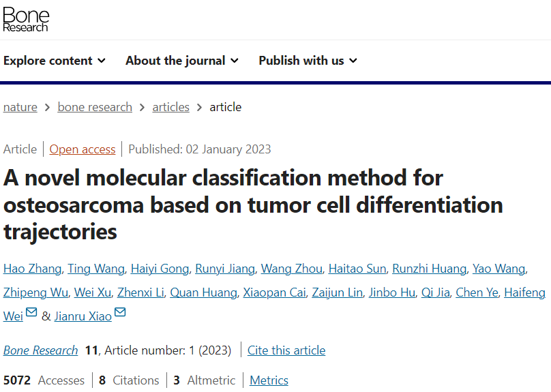Open the italic Bone Research journal link
The width and height of the screenshot is (551, 392).
click(40, 350)
